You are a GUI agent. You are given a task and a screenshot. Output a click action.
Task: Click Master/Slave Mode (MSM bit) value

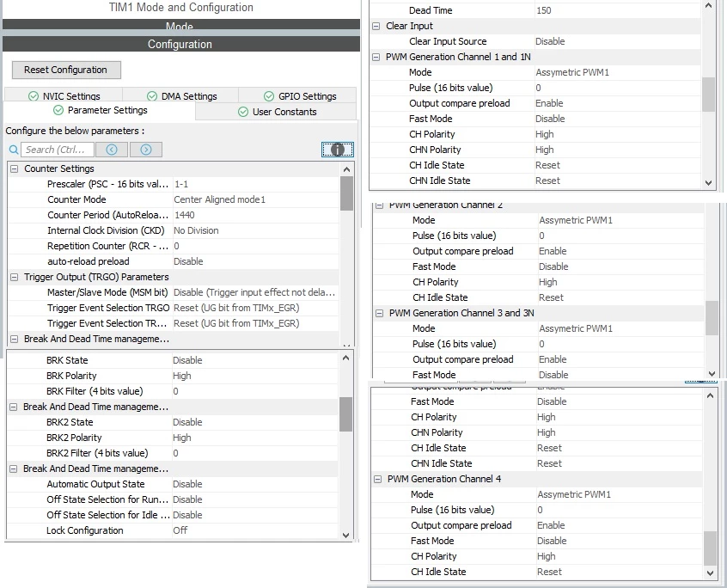(256, 292)
